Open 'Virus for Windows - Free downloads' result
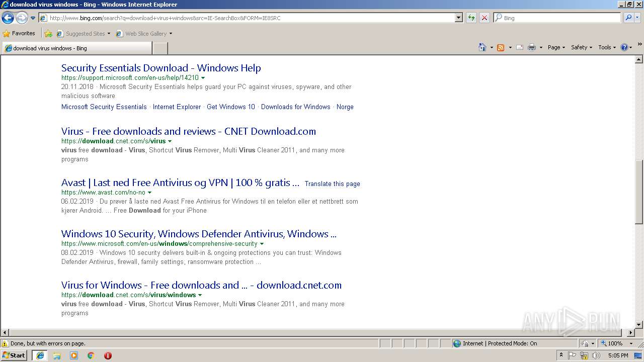The width and height of the screenshot is (644, 362). tap(201, 285)
